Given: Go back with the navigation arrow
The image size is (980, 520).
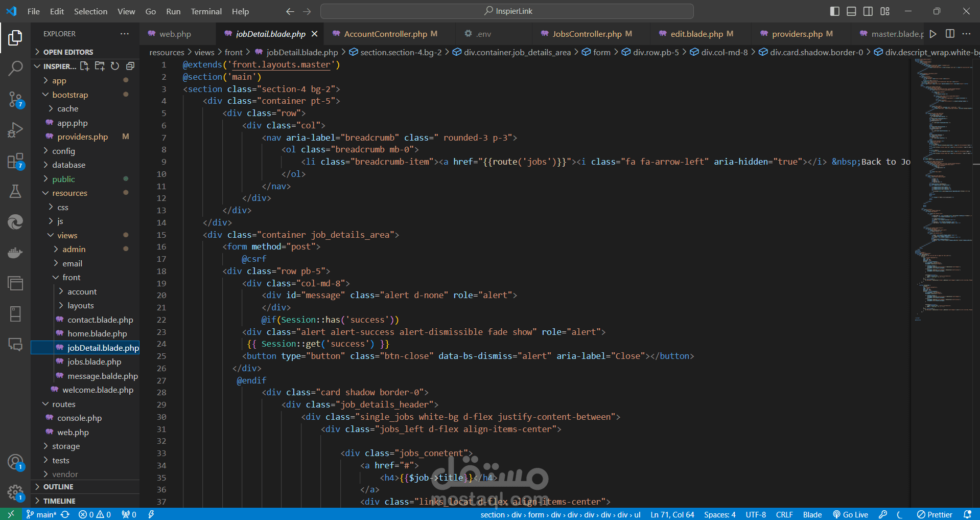Looking at the screenshot, I should pyautogui.click(x=290, y=11).
